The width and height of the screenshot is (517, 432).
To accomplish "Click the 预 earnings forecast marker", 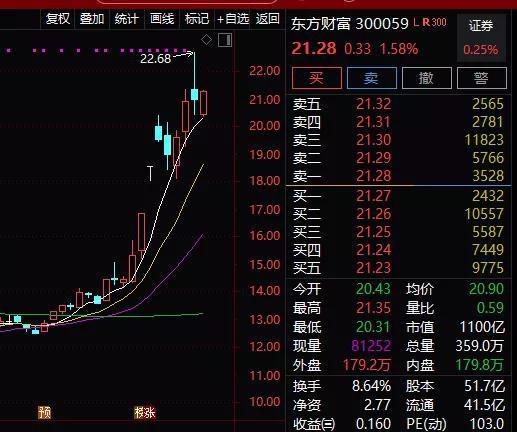I will 44,413.
